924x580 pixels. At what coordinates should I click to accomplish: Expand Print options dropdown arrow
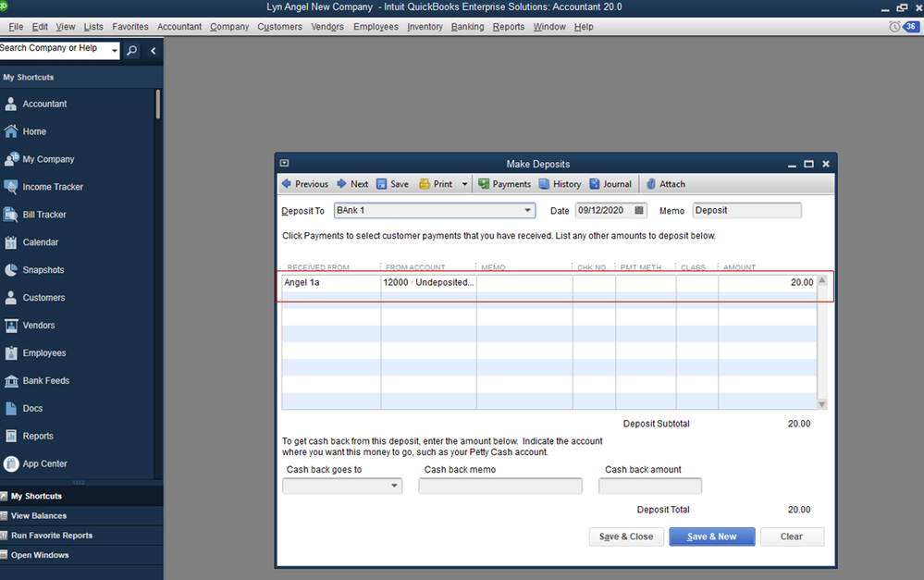464,184
